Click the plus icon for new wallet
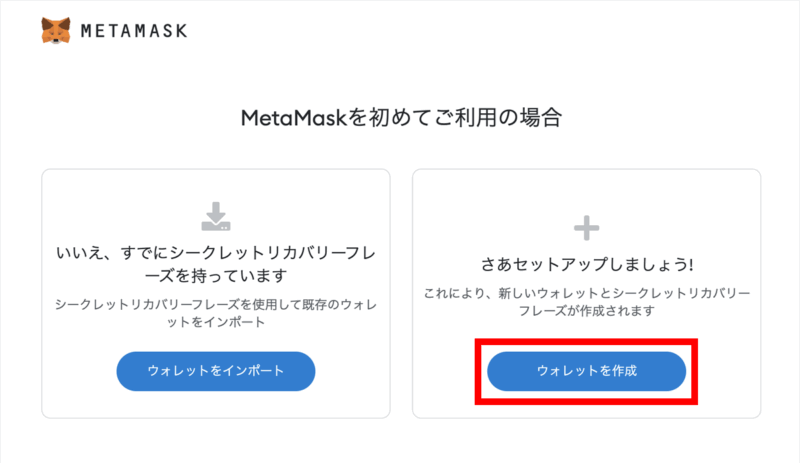This screenshot has width=800, height=465. pyautogui.click(x=586, y=229)
